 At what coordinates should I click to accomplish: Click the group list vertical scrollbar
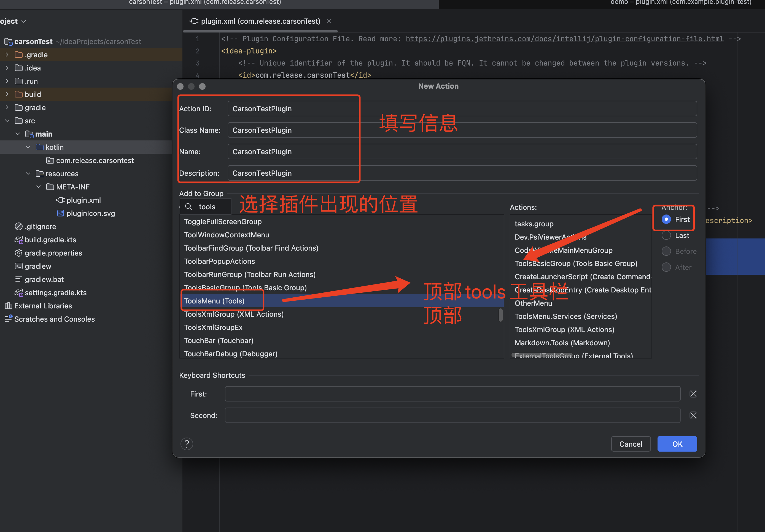pyautogui.click(x=500, y=315)
